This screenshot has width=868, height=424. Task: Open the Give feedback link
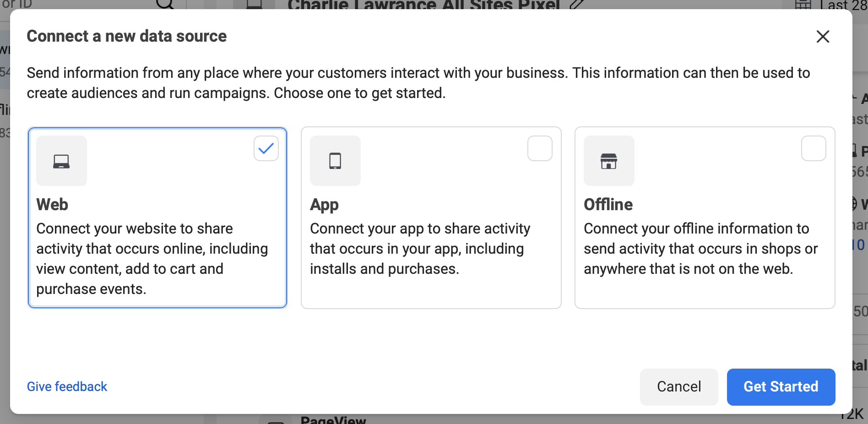pyautogui.click(x=67, y=386)
